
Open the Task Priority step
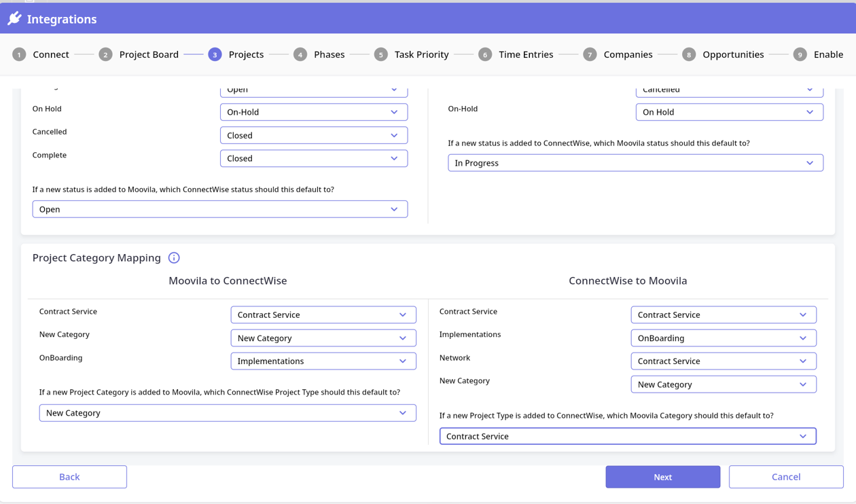[x=421, y=54]
